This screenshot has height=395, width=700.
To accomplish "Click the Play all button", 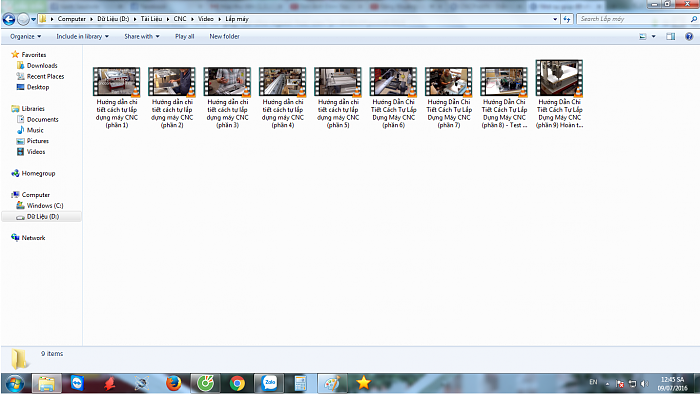I will [184, 37].
